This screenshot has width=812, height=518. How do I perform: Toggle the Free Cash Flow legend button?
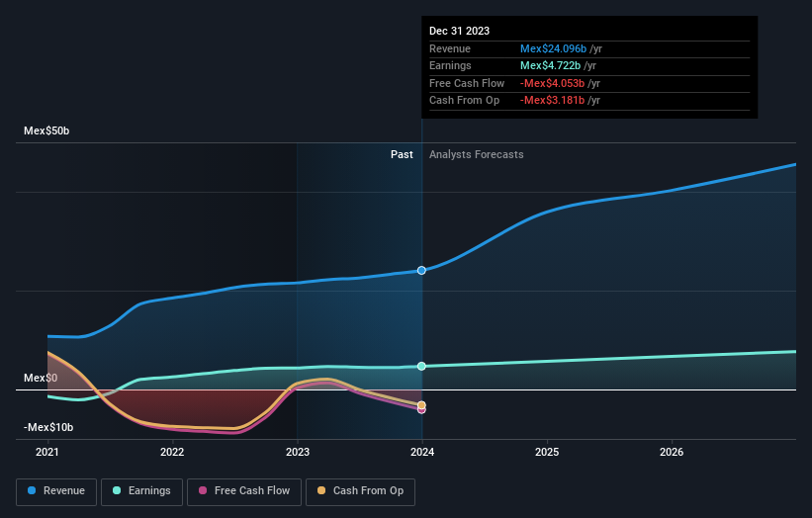point(244,491)
